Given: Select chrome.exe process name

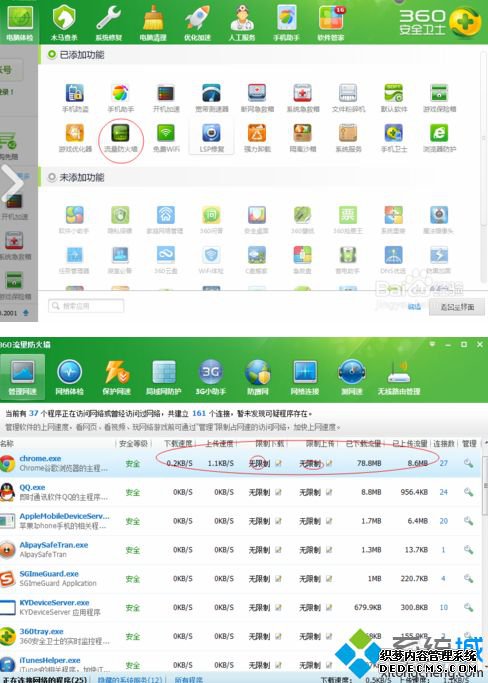Looking at the screenshot, I should pyautogui.click(x=40, y=458).
